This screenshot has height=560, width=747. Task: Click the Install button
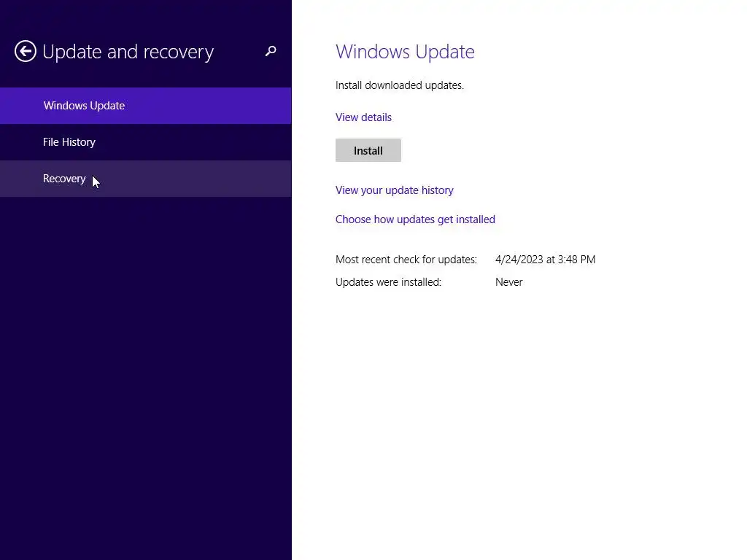point(368,150)
